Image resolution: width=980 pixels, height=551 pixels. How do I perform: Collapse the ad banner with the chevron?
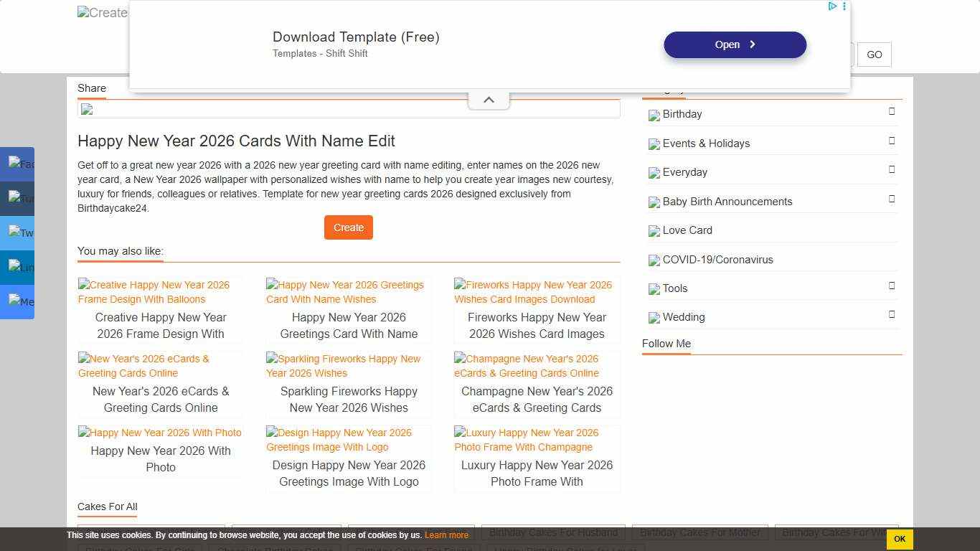click(489, 100)
